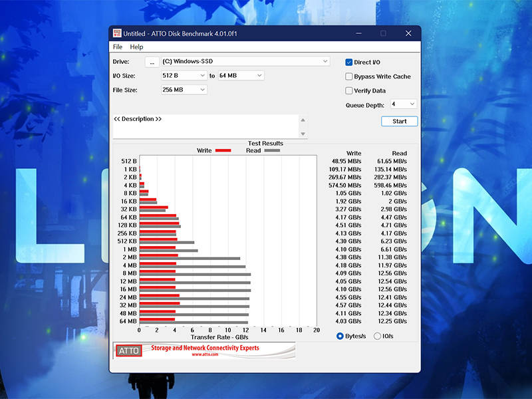The image size is (532, 399).
Task: Select the IO/s radio button
Action: pos(377,336)
